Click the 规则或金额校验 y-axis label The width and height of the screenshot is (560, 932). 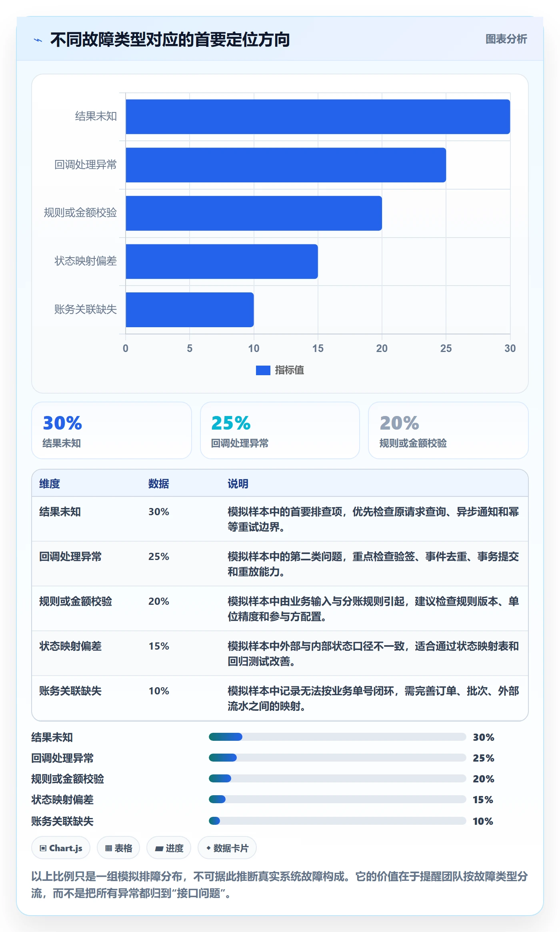[x=80, y=213]
